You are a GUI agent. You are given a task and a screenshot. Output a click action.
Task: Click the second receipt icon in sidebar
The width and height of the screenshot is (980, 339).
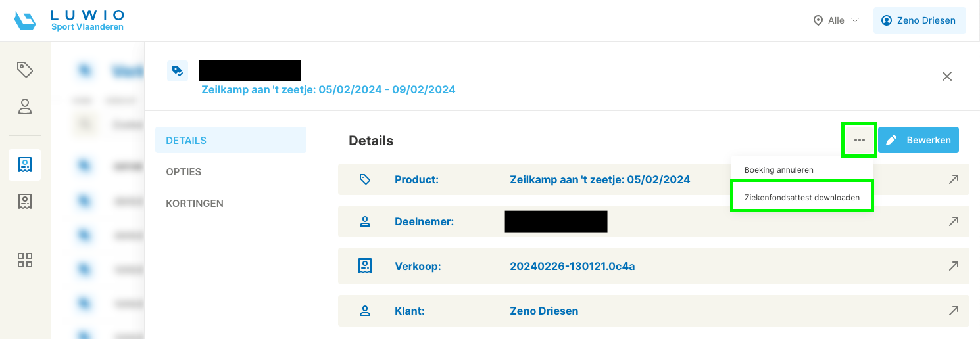pyautogui.click(x=25, y=202)
